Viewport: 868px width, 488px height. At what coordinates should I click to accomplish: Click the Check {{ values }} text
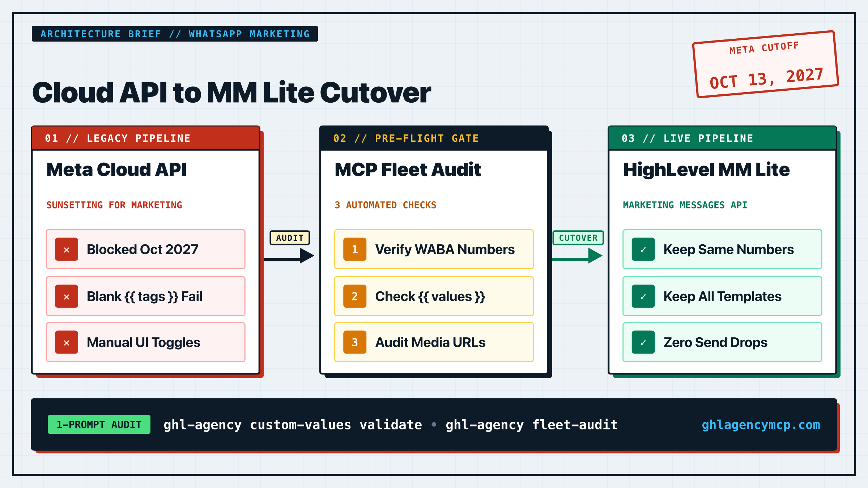430,296
